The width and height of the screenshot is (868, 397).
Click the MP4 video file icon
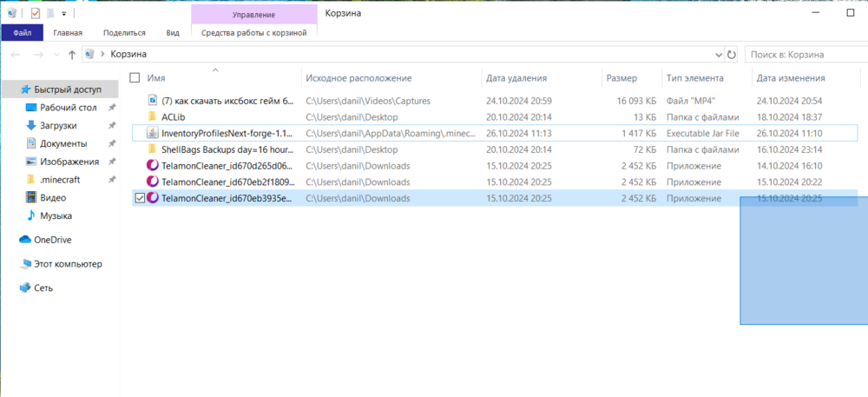pyautogui.click(x=153, y=101)
